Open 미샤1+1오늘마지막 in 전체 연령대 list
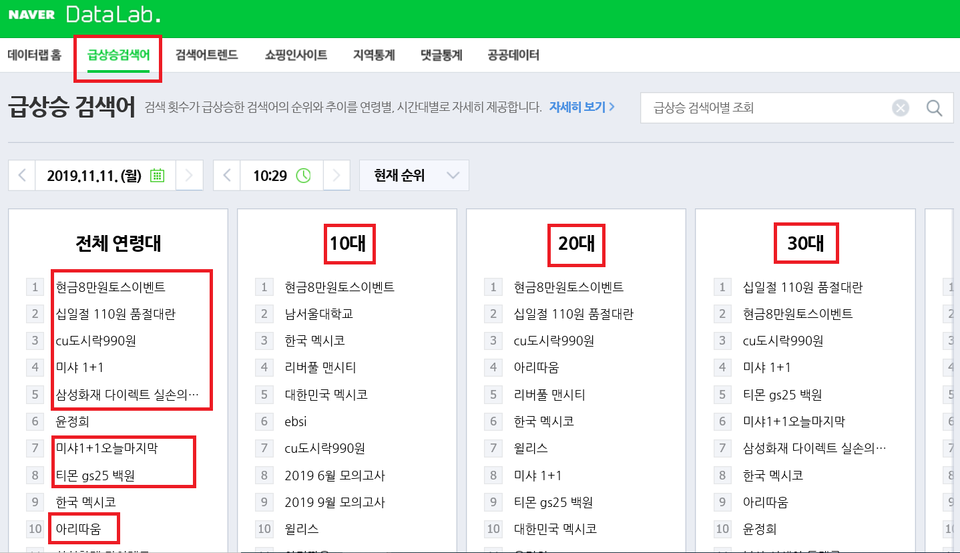960x553 pixels. pos(107,448)
